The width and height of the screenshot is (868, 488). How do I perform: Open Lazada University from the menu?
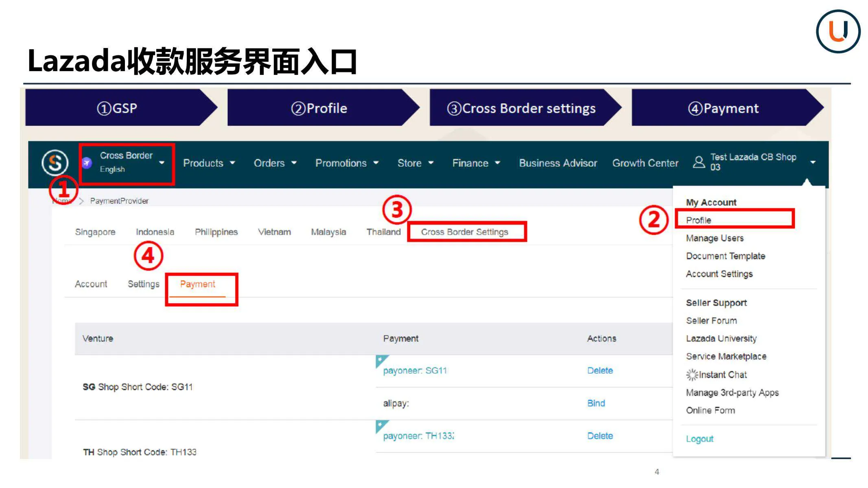coord(721,338)
